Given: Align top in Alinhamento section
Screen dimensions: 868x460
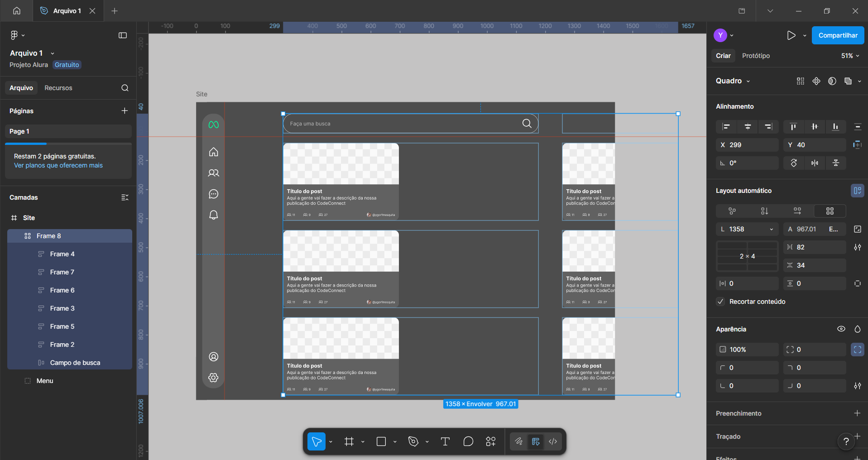Looking at the screenshot, I should point(793,127).
